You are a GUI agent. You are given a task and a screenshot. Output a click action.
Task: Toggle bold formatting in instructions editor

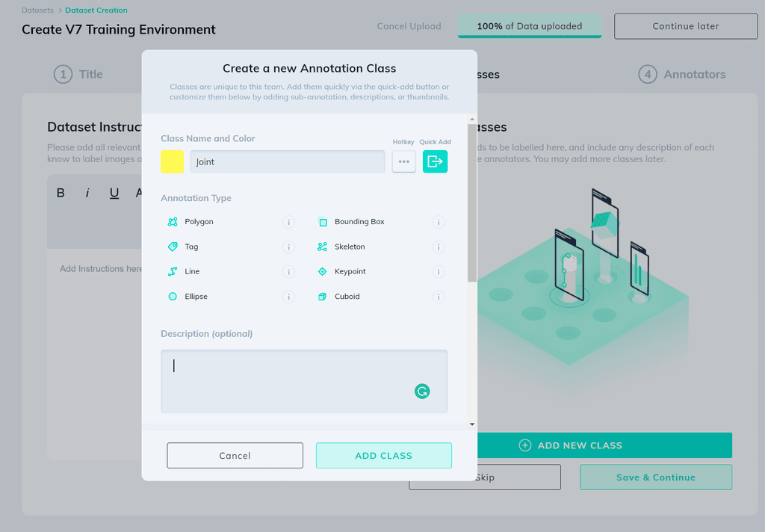[x=61, y=192]
